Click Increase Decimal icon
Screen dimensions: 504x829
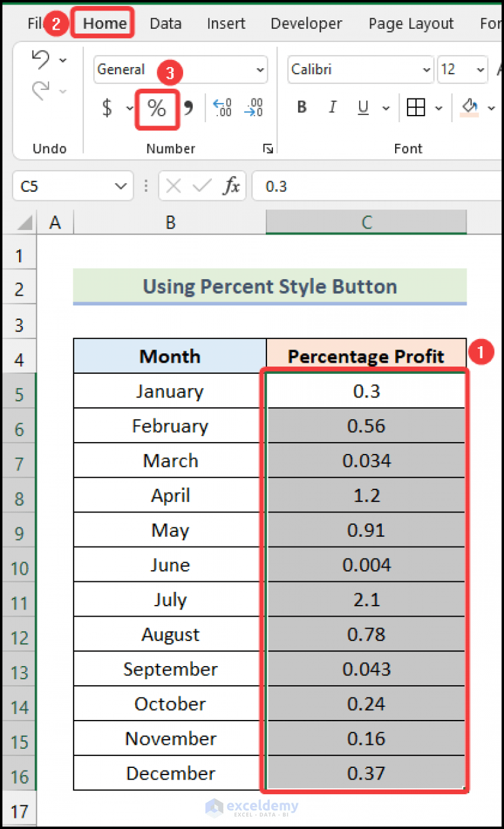point(222,108)
